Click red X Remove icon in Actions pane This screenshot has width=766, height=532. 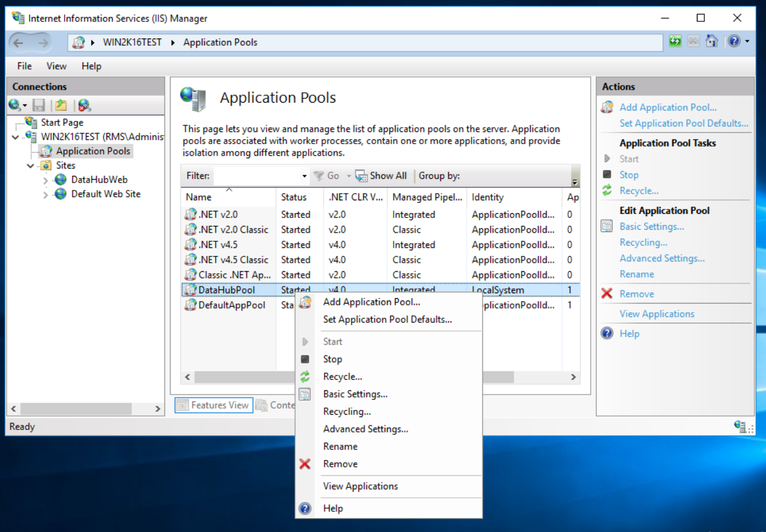[607, 294]
